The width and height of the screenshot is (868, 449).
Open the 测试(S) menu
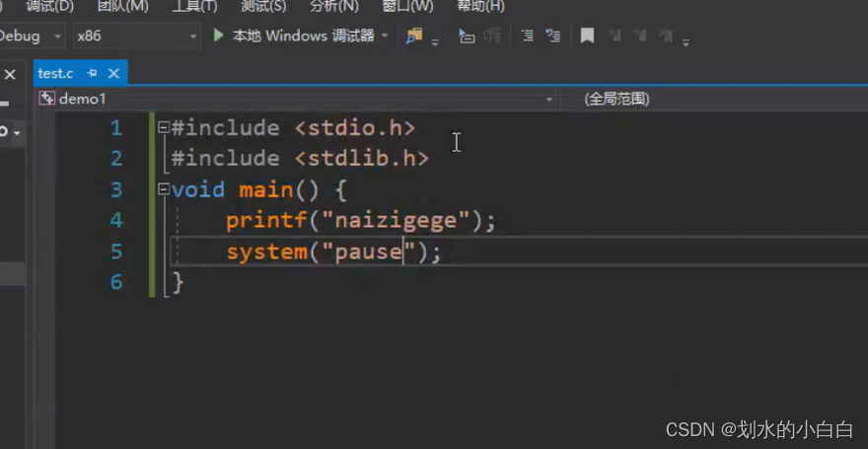263,7
